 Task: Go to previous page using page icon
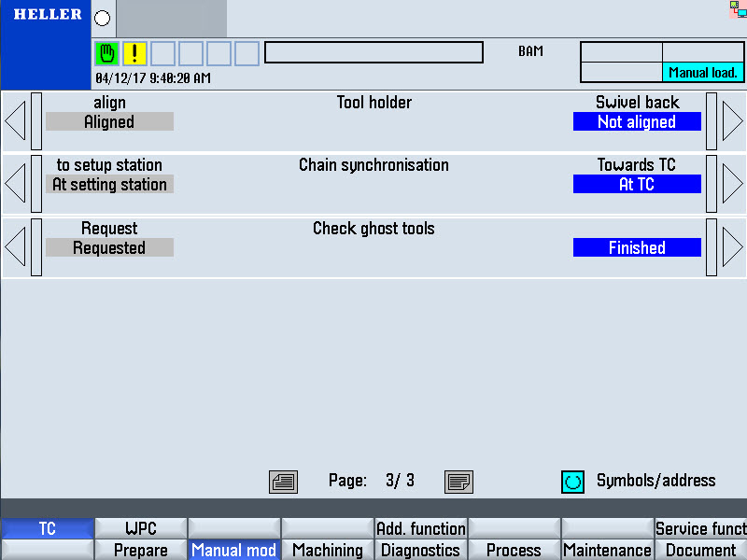point(283,482)
